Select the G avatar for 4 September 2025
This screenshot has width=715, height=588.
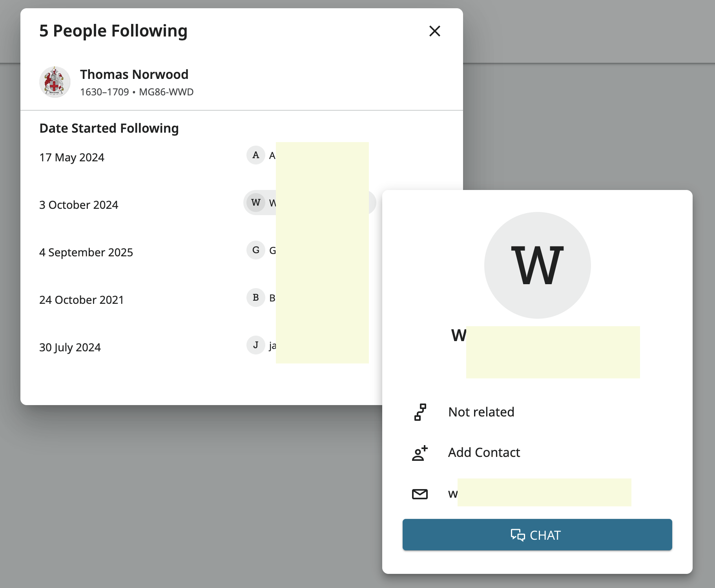click(256, 250)
